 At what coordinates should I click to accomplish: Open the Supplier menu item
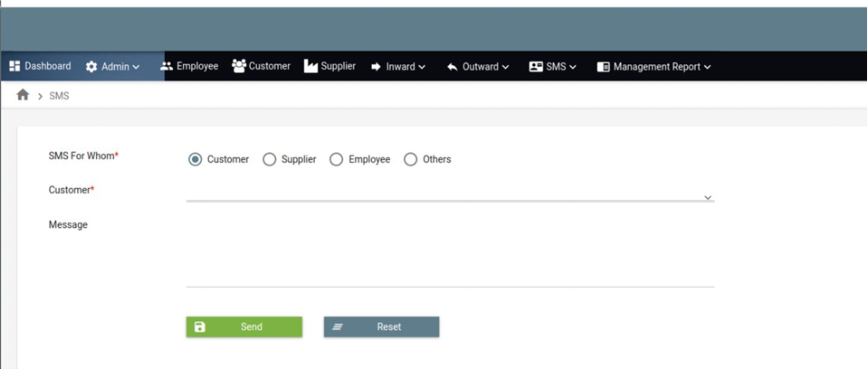click(338, 66)
